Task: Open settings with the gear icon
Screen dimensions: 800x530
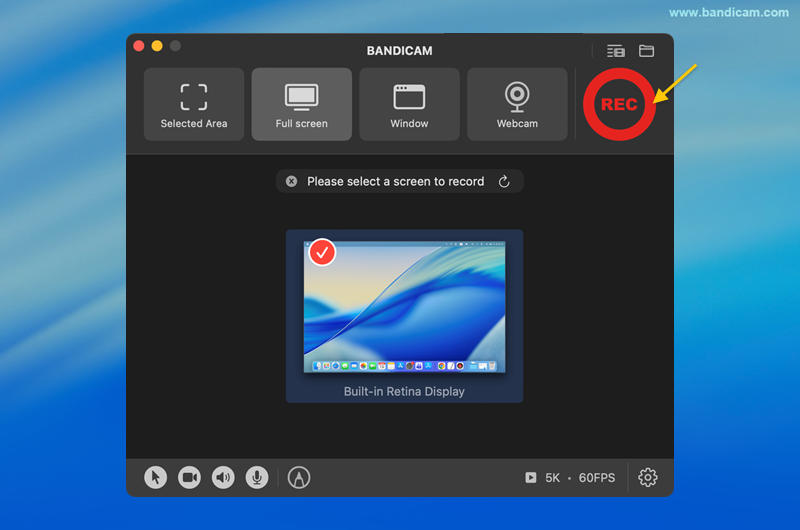Action: click(x=648, y=478)
